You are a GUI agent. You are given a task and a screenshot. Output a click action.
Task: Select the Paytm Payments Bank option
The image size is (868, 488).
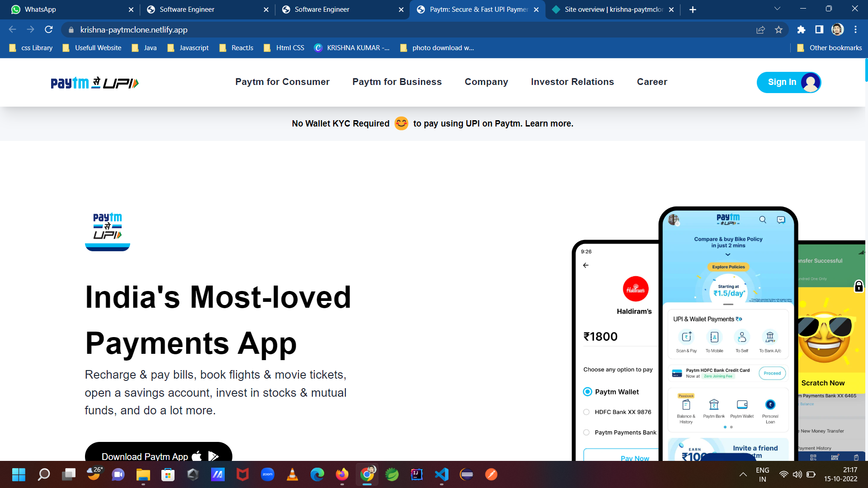point(586,432)
